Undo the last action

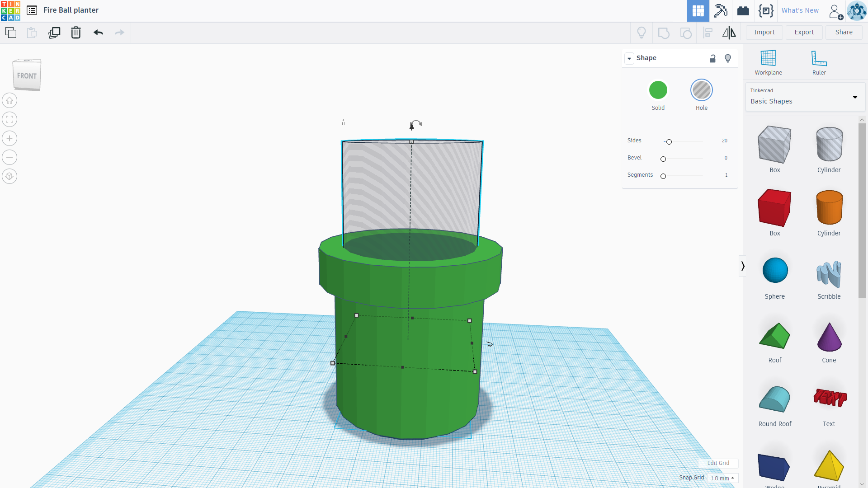[x=99, y=33]
